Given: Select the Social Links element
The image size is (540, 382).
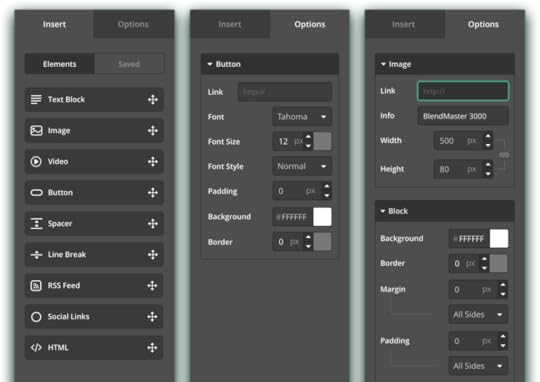Looking at the screenshot, I should pyautogui.click(x=94, y=317).
